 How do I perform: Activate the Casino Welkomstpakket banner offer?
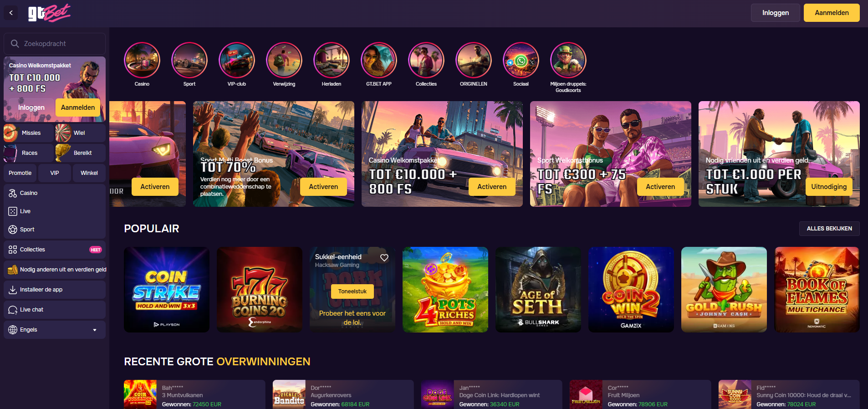pyautogui.click(x=492, y=187)
